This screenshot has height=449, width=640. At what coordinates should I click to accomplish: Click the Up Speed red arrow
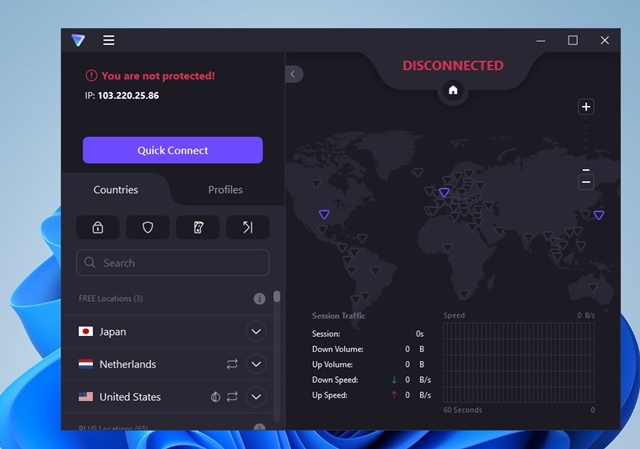click(394, 395)
